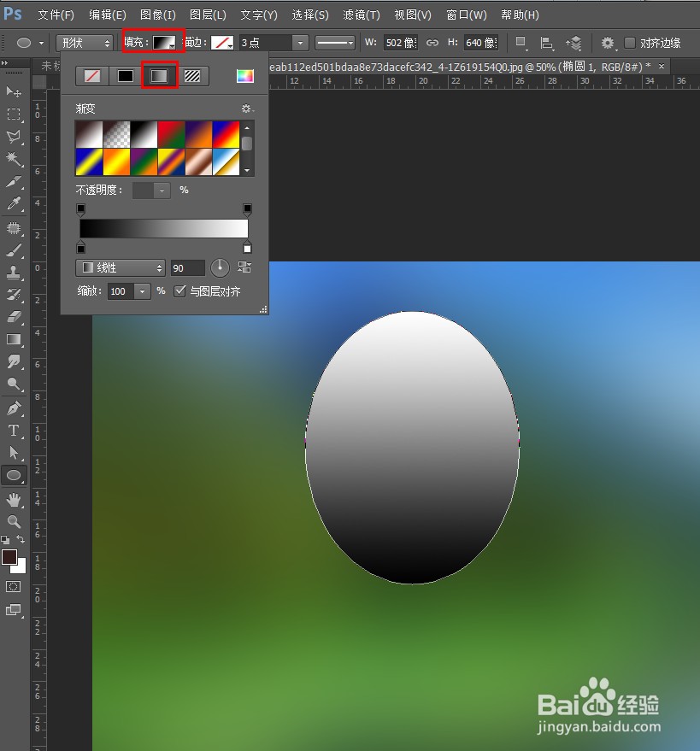This screenshot has height=751, width=700.
Task: Choose the pattern fill type
Action: (192, 76)
